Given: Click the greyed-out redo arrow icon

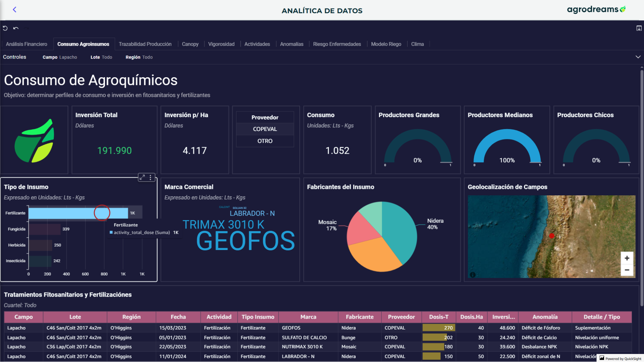Looking at the screenshot, I should 27,28.
